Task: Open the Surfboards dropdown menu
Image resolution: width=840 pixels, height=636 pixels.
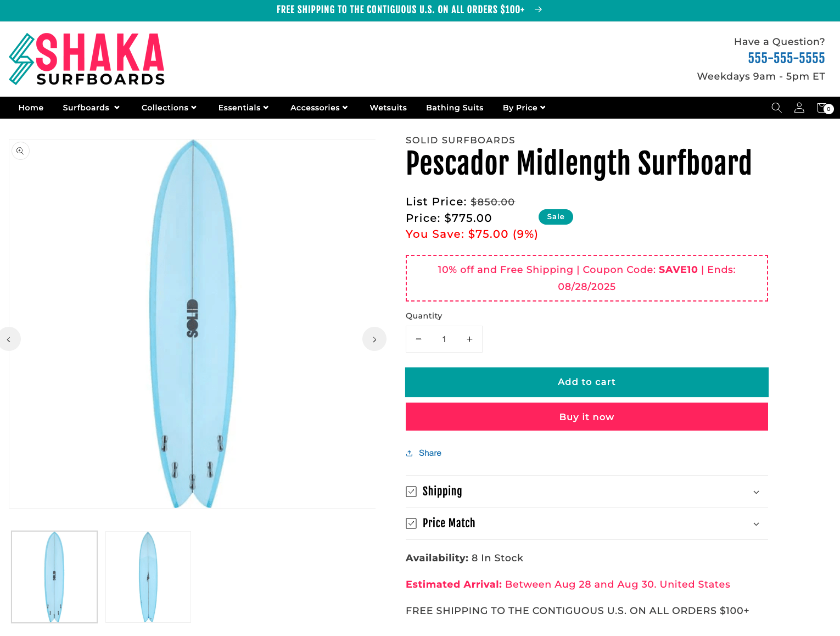Action: click(x=91, y=108)
